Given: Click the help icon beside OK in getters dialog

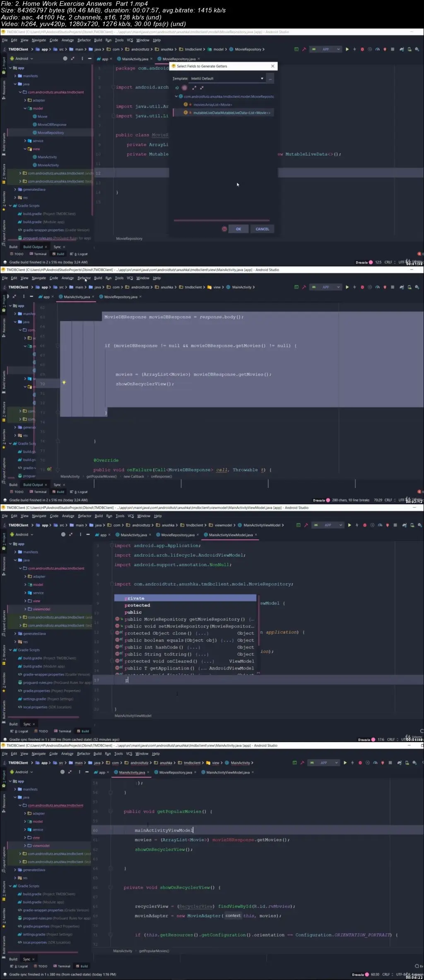Looking at the screenshot, I should pos(224,229).
